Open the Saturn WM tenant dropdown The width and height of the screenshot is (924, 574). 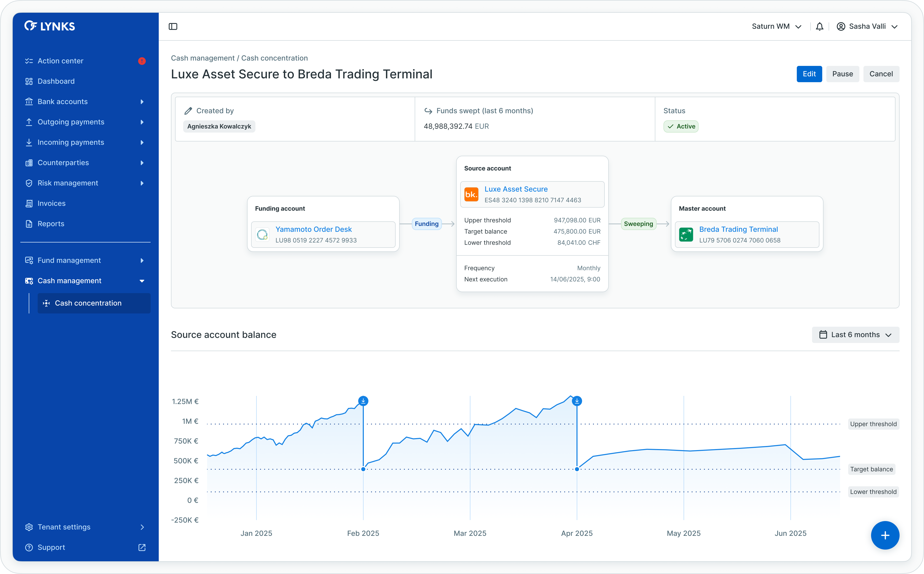tap(776, 26)
